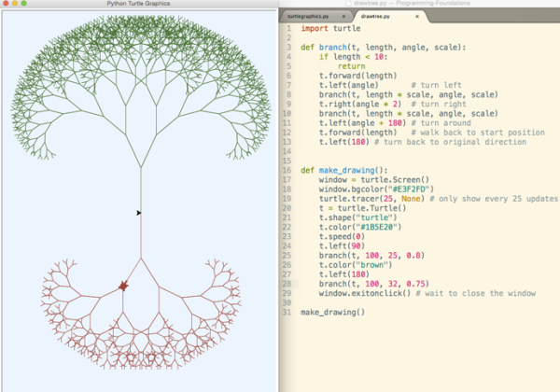Close the turtlegraphics.py tab

pyautogui.click(x=343, y=17)
